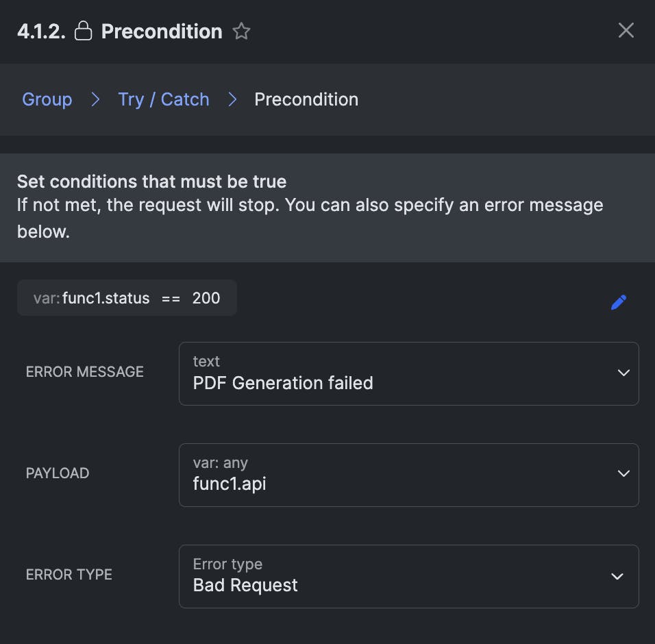
Task: Click the chevron after Try / Catch
Action: (x=232, y=99)
